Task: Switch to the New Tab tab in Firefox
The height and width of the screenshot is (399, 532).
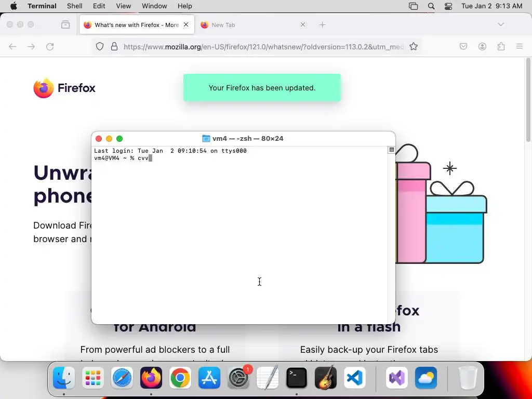Action: 253,25
